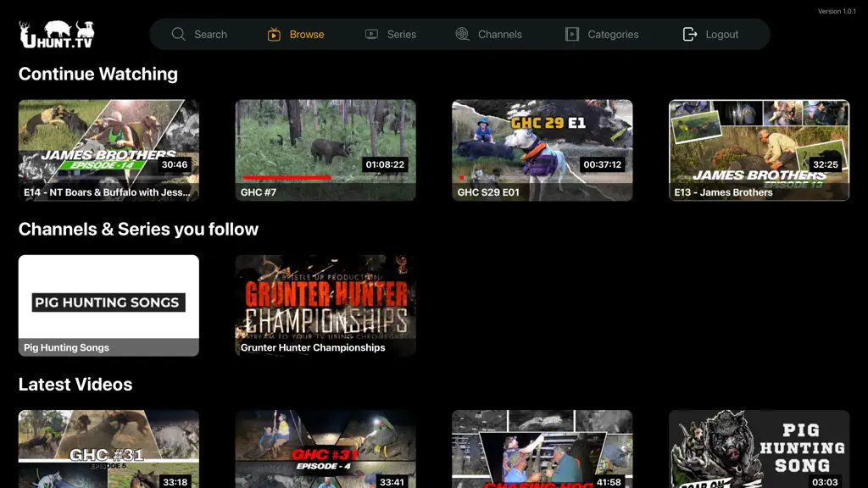Click the magnifying glass Search icon
This screenshot has width=868, height=488.
pyautogui.click(x=178, y=34)
